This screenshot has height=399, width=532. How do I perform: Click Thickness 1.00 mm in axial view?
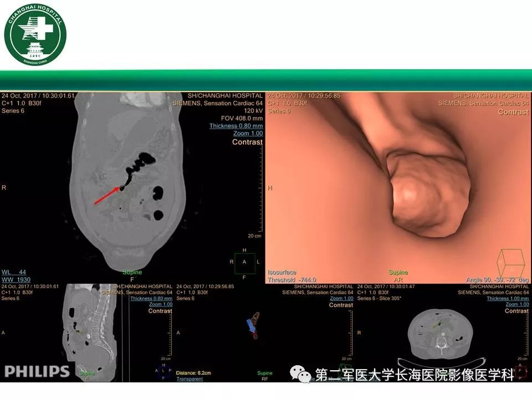508,299
